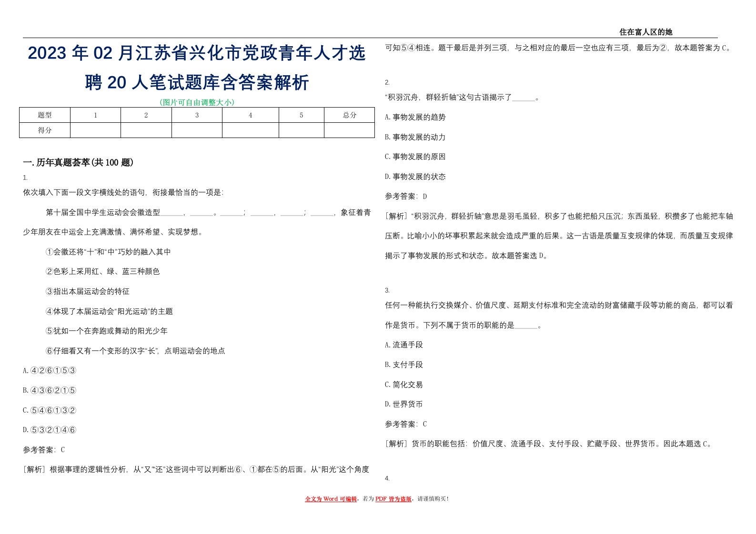The height and width of the screenshot is (534, 756).
Task: Click explanation starting '[解析]“积羽沉舟,群轻折轴”意思是'
Action: point(559,236)
